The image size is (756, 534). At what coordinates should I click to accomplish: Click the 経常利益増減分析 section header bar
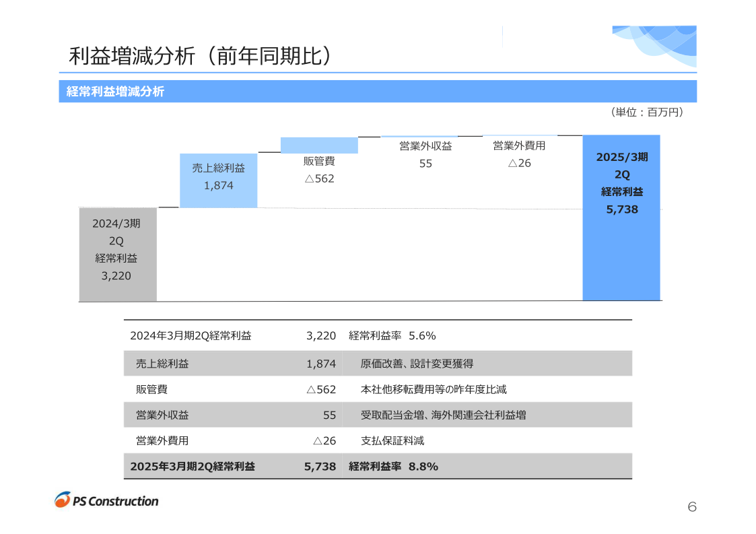pos(378,91)
